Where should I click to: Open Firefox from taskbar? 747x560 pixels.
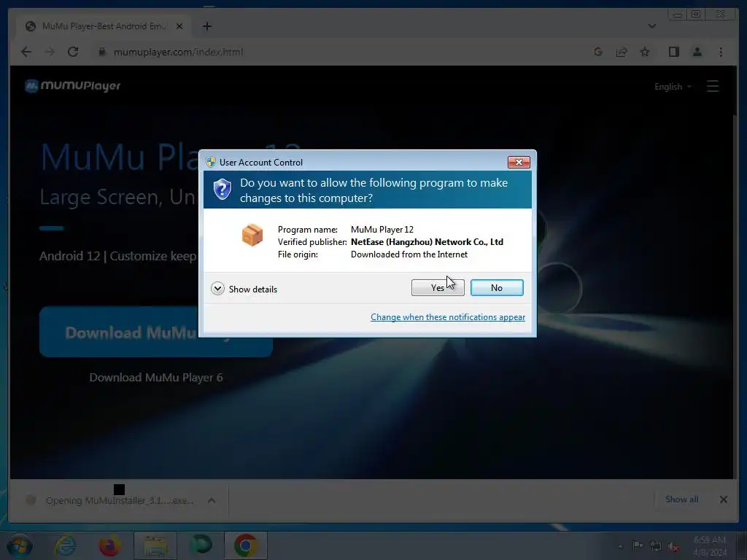[x=109, y=545]
